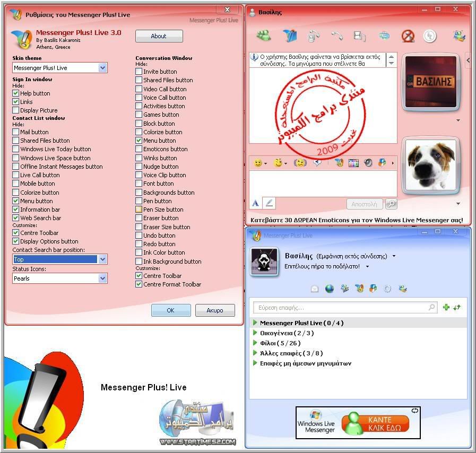Check the Colorize button under Conversation Window

click(x=139, y=132)
